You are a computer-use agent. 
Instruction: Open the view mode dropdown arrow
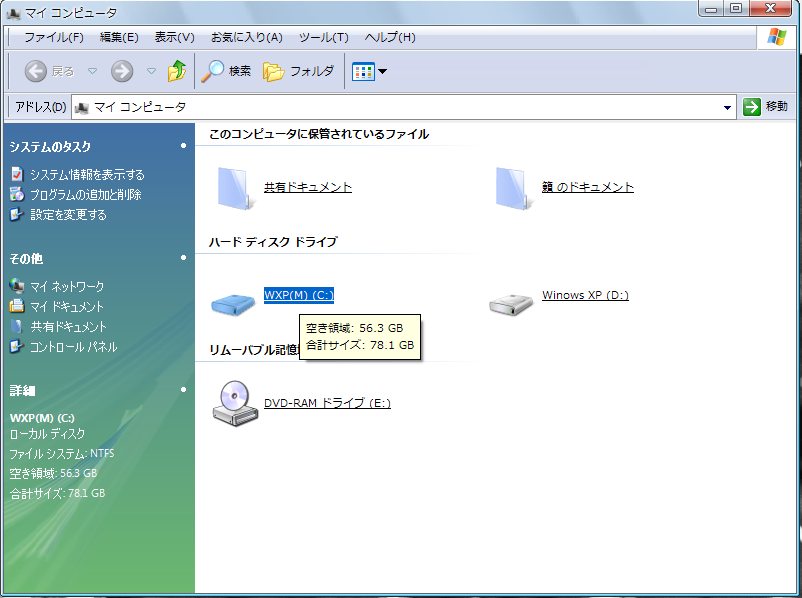[382, 72]
